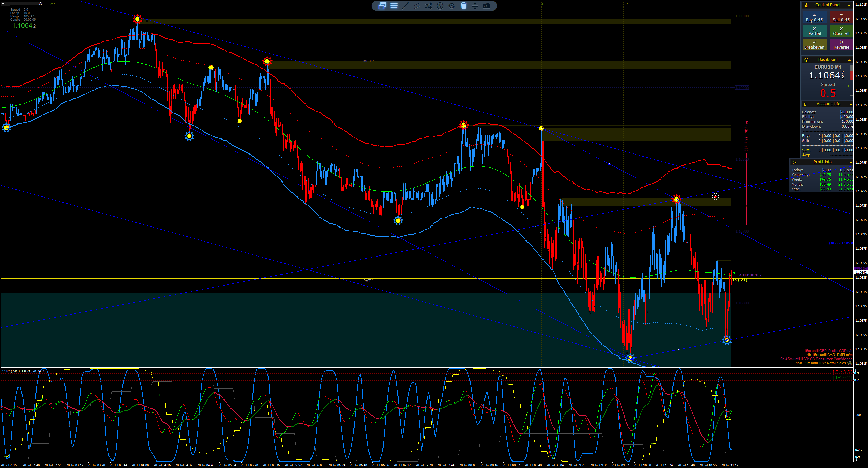Click the '15m until GBP: Prelim GDP q/q' news line
This screenshot has width=868, height=468.
click(x=828, y=351)
